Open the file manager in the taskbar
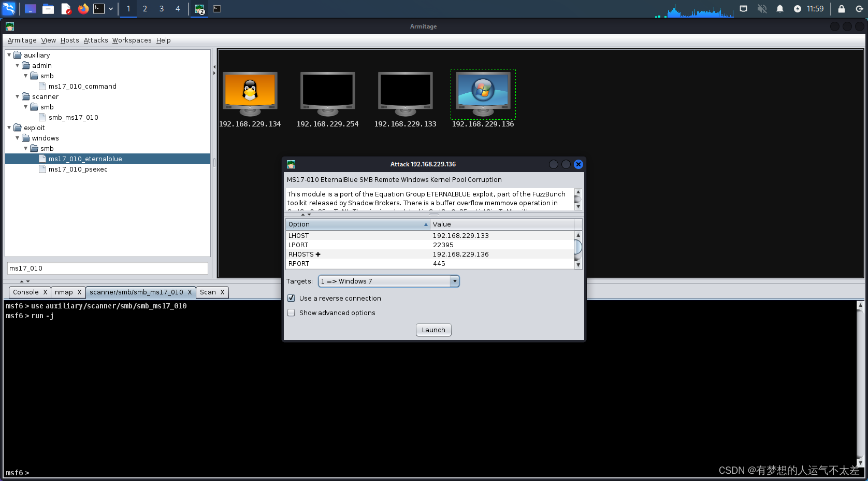This screenshot has height=481, width=868. 48,9
